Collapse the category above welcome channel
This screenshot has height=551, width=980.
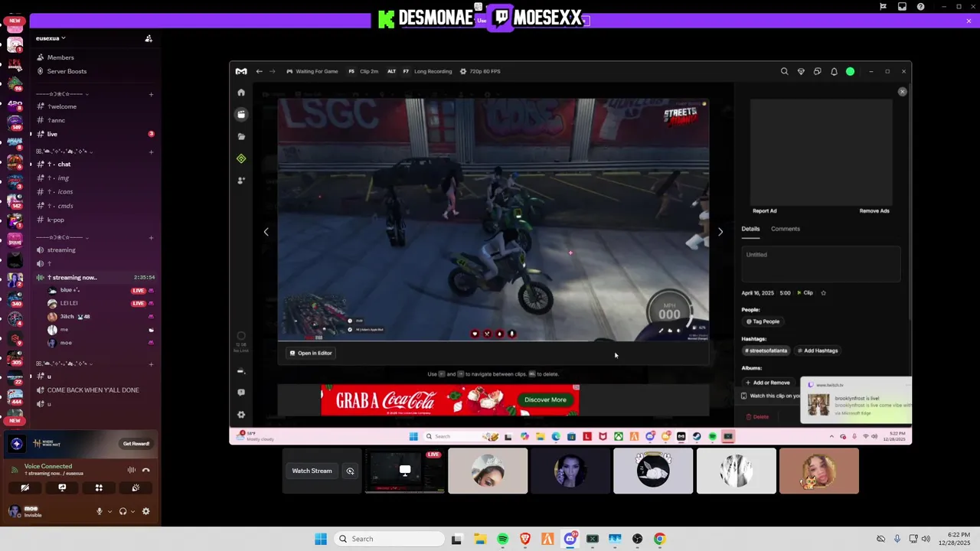tap(62, 94)
